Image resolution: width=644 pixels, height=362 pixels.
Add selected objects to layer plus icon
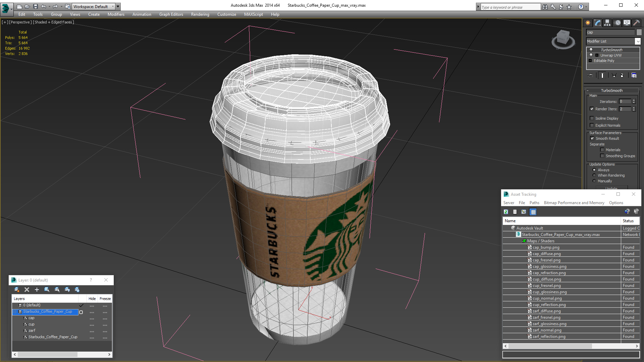tap(37, 290)
